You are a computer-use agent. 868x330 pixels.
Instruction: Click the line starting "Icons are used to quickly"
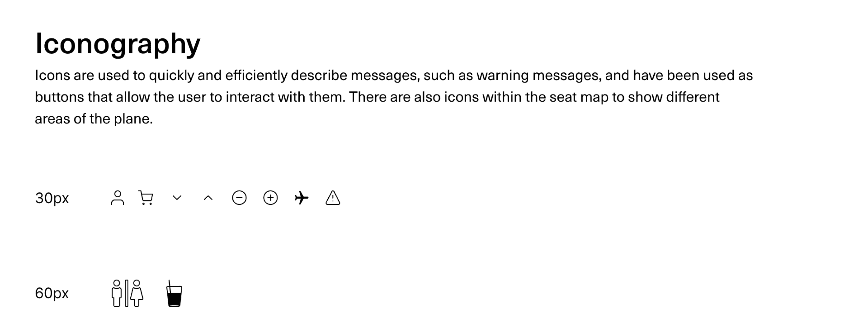[394, 75]
